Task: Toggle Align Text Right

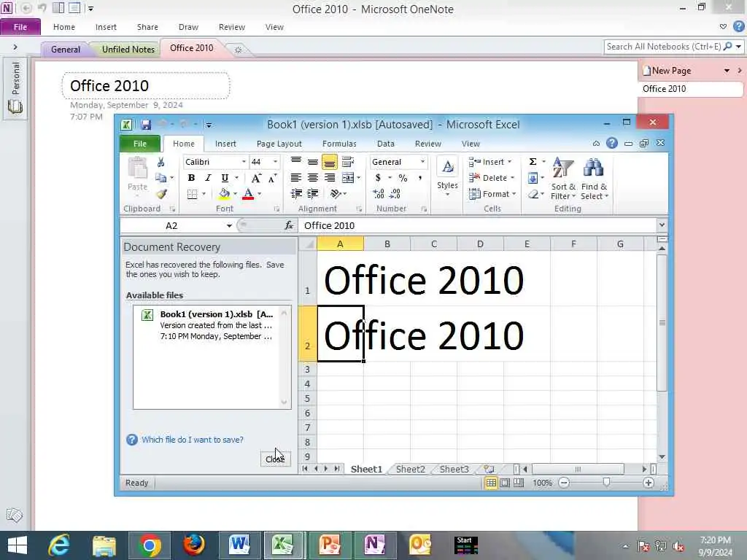Action: click(329, 178)
